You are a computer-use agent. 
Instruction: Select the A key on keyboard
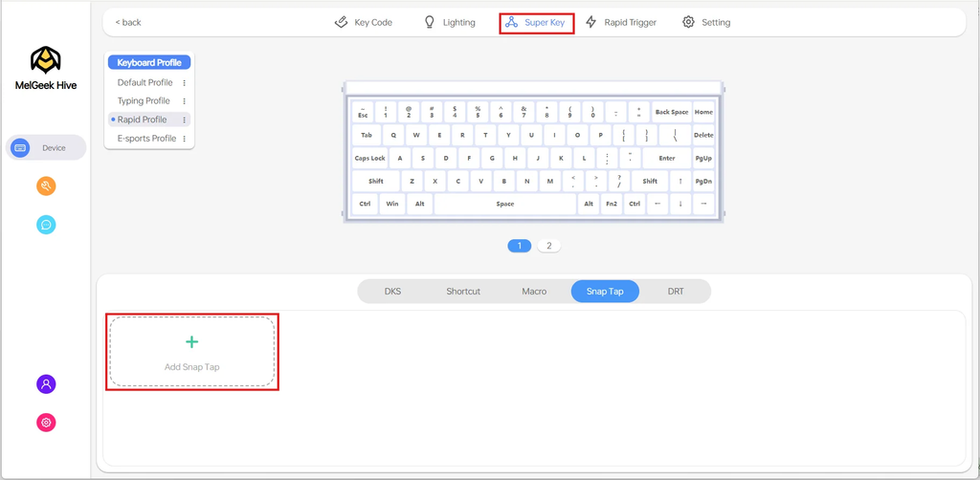(x=400, y=158)
